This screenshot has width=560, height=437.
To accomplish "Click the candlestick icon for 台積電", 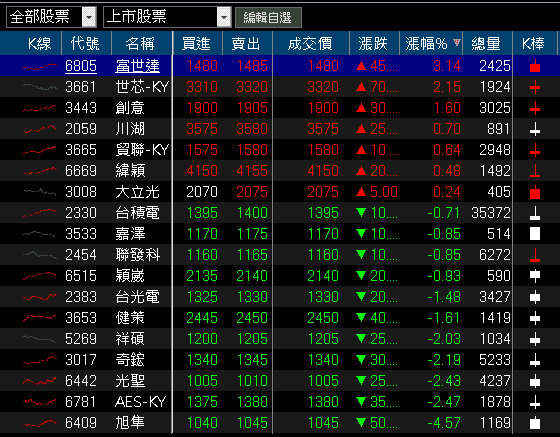I will [535, 213].
